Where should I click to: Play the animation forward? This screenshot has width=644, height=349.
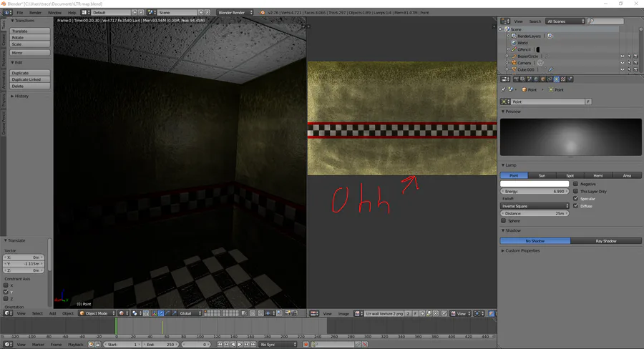pos(240,345)
